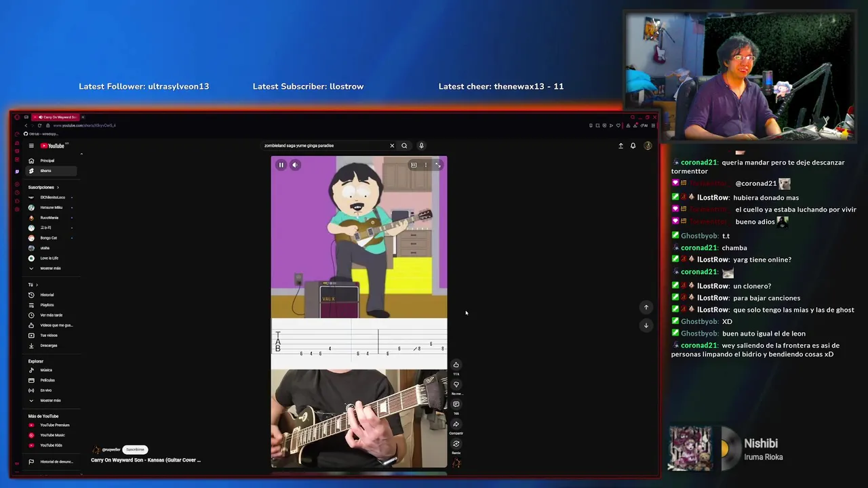Open the sound thumbnail below Remix

(456, 463)
